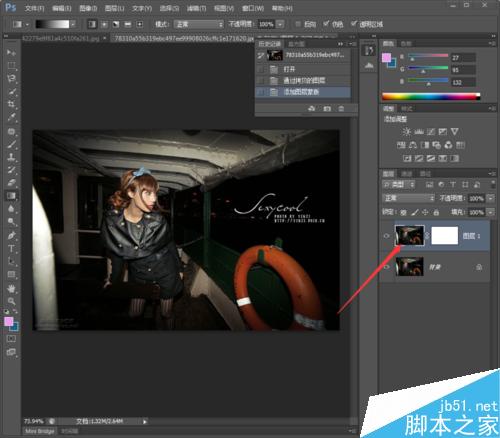This screenshot has width=500, height=438.
Task: Open layer filter type dropdown
Action: pos(399,184)
